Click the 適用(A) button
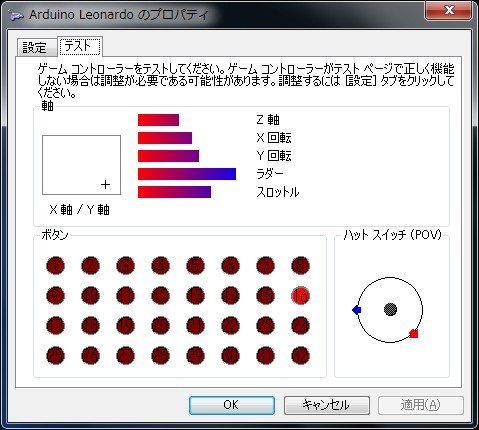This screenshot has height=430, width=479. click(421, 405)
